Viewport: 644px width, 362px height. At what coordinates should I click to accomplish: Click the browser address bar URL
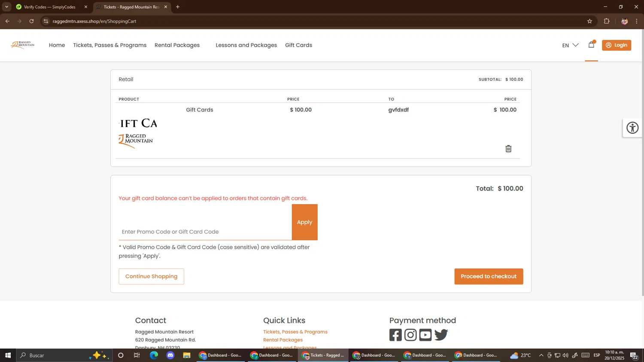(94, 21)
